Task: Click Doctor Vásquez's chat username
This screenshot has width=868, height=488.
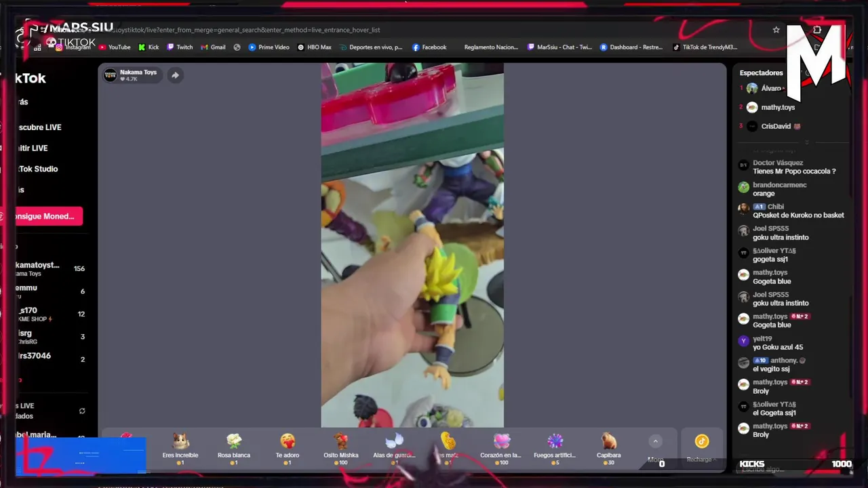Action: click(x=778, y=163)
